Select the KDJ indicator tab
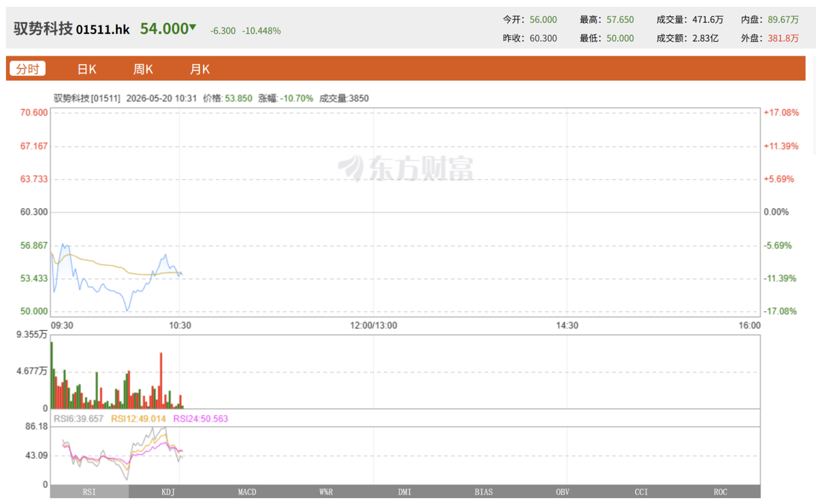Viewport: 816px width, 504px height. click(168, 491)
